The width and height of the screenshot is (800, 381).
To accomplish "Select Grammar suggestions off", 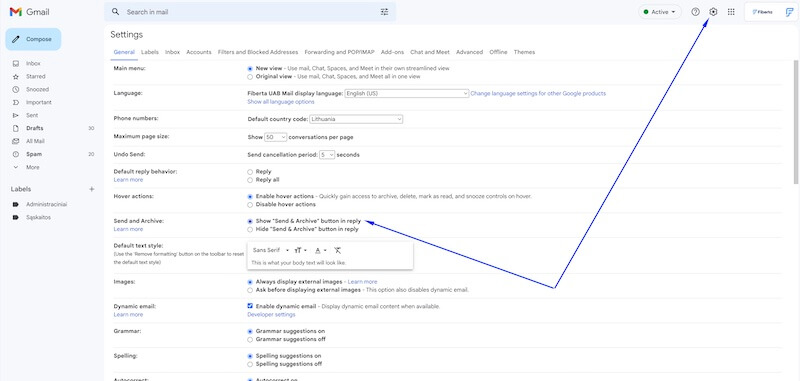I will [x=250, y=339].
